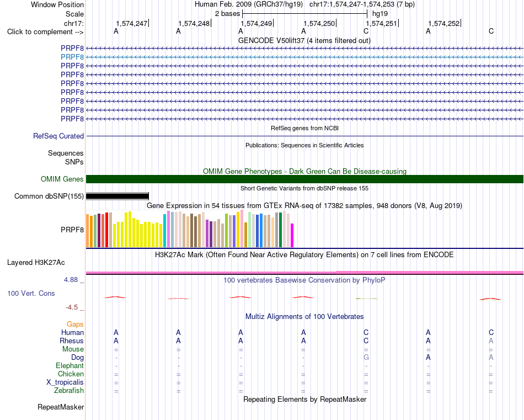Open the RepeatMasker track label
This screenshot has width=524, height=420.
pyautogui.click(x=61, y=407)
